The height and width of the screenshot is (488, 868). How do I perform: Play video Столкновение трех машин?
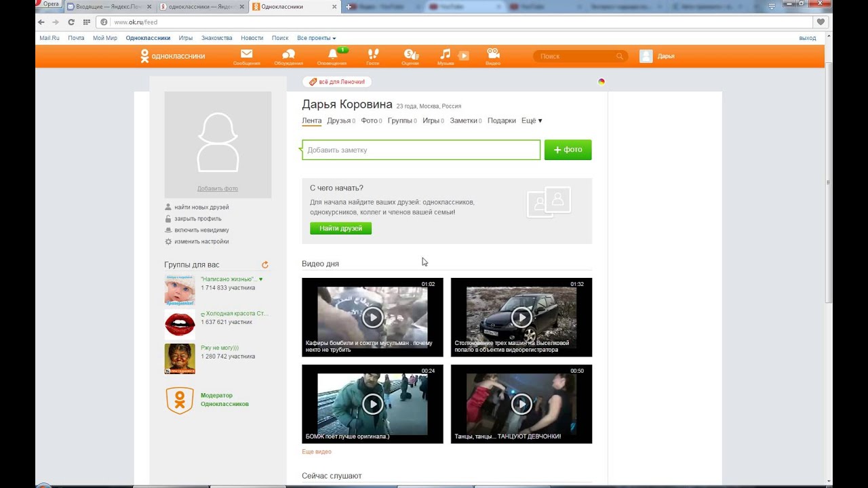pos(521,317)
